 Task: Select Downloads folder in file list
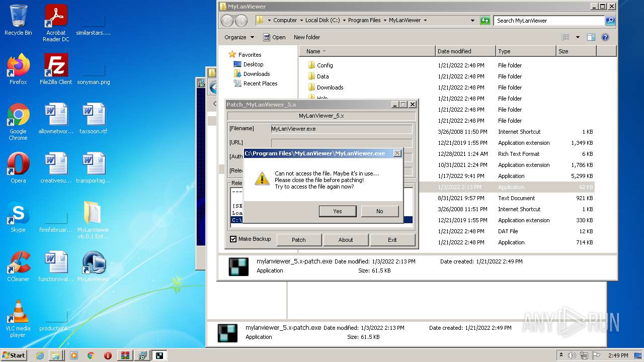(x=450, y=87)
